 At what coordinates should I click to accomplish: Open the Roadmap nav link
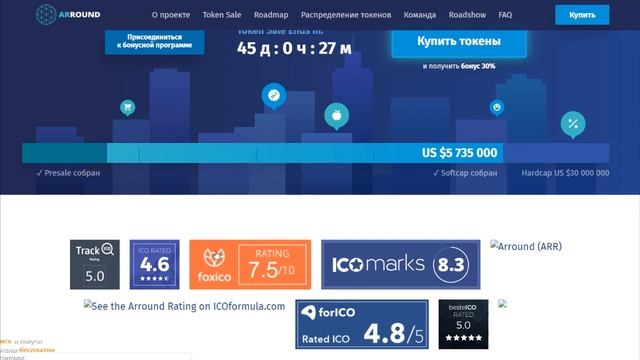point(271,15)
